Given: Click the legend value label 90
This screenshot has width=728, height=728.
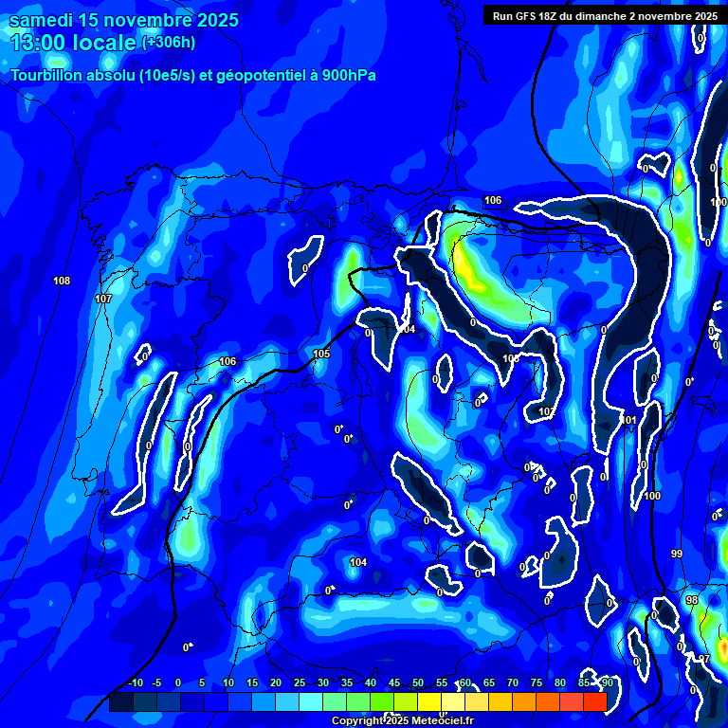Looking at the screenshot, I should pos(607,682).
